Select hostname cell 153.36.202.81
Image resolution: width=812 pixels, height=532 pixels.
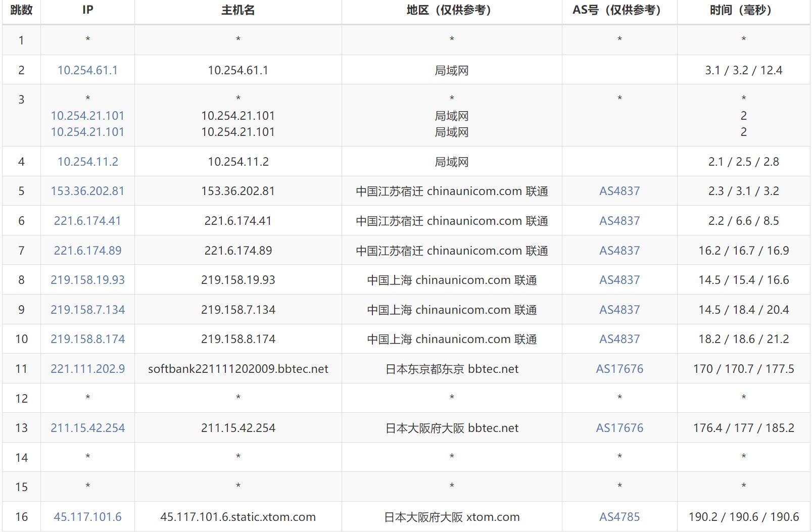coord(238,191)
